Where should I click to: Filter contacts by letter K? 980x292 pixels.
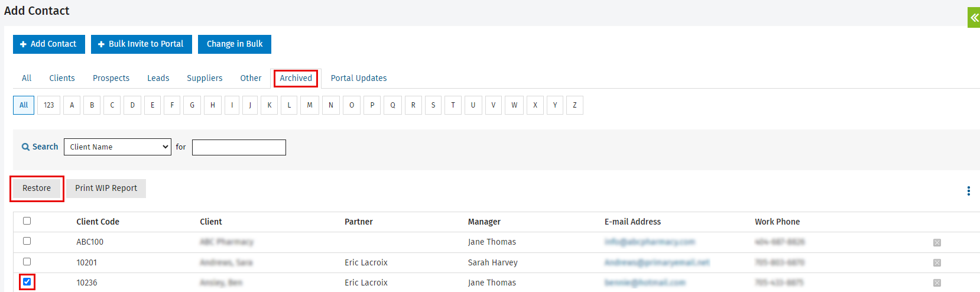click(x=270, y=105)
